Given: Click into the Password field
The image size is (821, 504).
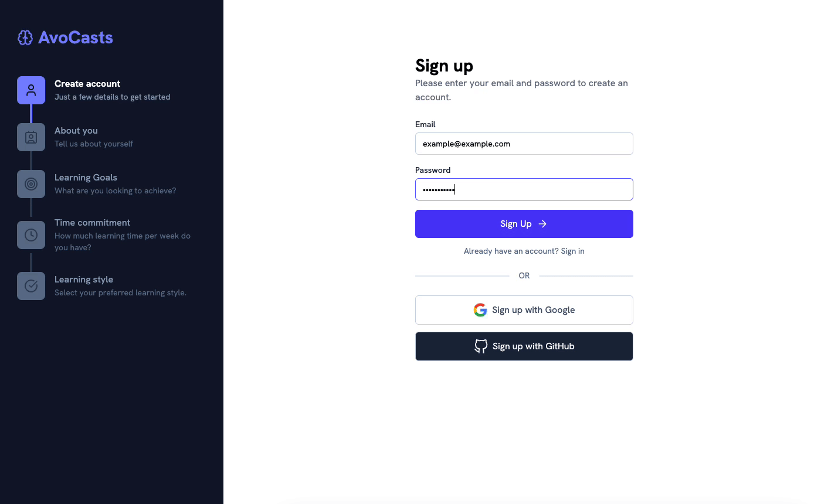Looking at the screenshot, I should 524,189.
